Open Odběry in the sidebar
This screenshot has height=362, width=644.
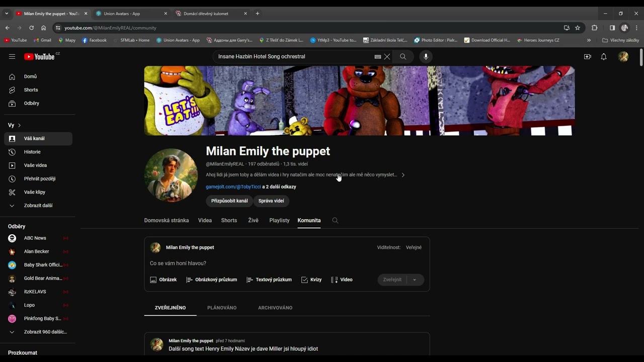[38, 103]
